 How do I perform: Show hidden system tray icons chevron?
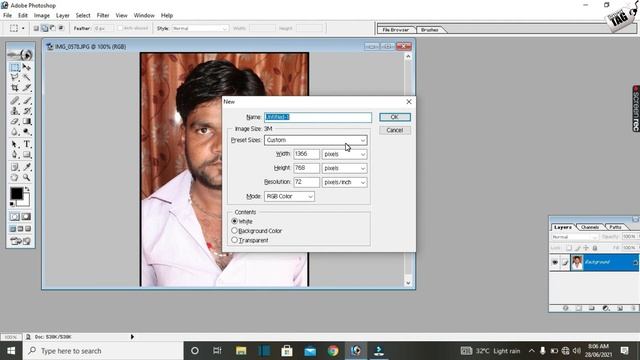(x=531, y=351)
